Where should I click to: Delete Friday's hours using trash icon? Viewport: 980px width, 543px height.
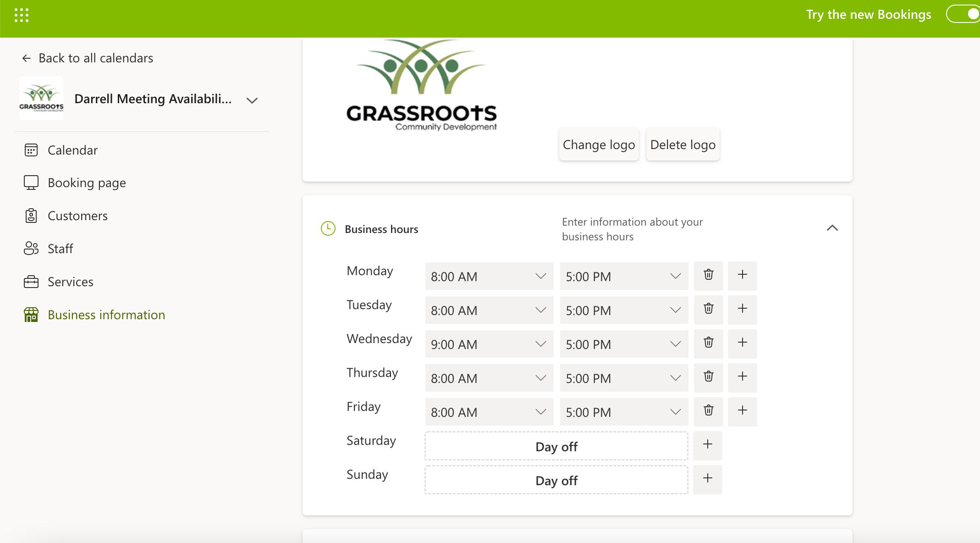pyautogui.click(x=708, y=411)
